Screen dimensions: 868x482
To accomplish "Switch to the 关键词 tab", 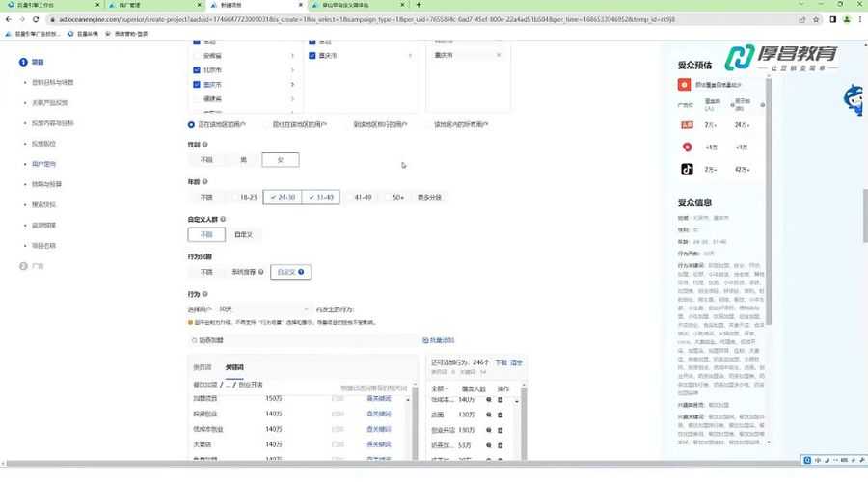I will pyautogui.click(x=234, y=367).
